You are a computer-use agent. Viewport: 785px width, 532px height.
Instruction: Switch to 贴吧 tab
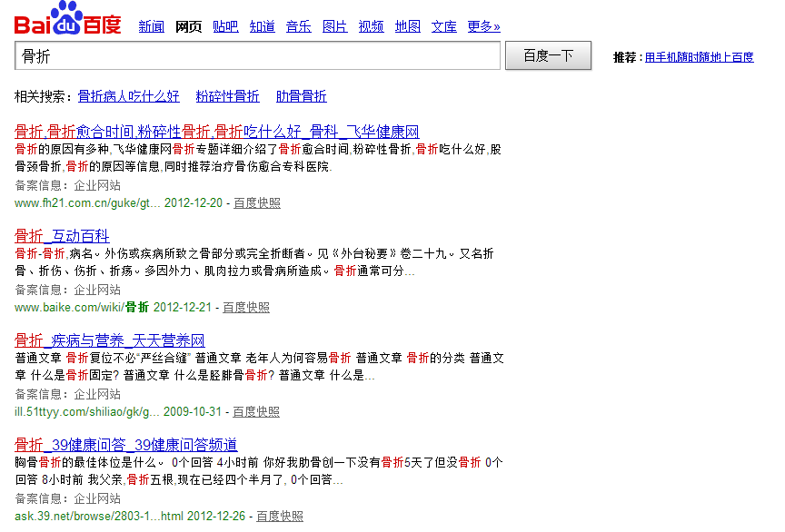[x=225, y=27]
